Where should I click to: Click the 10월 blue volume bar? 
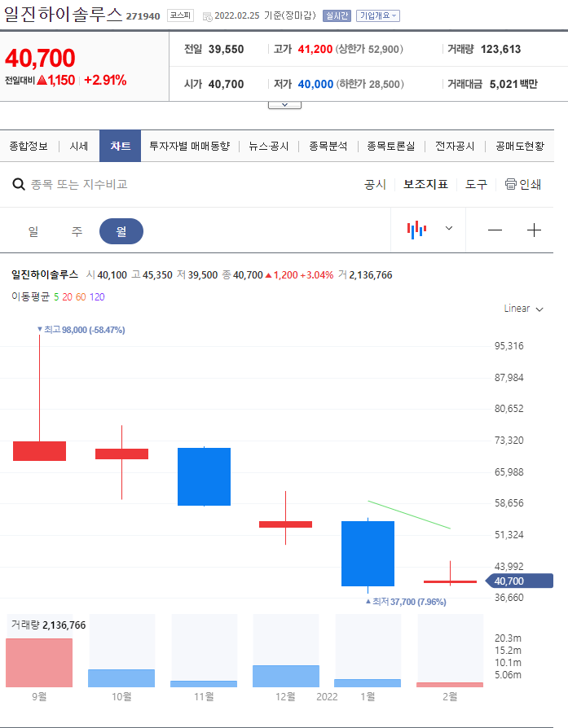pyautogui.click(x=121, y=678)
